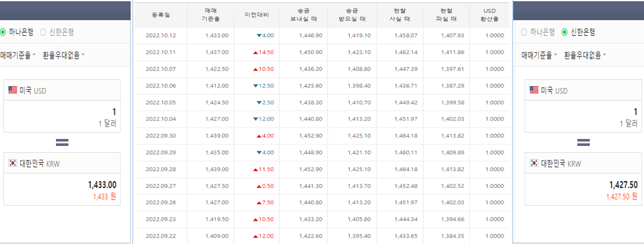Select 신한은행 radio in the 1,427.50 panel
This screenshot has width=644, height=244.
pyautogui.click(x=564, y=32)
